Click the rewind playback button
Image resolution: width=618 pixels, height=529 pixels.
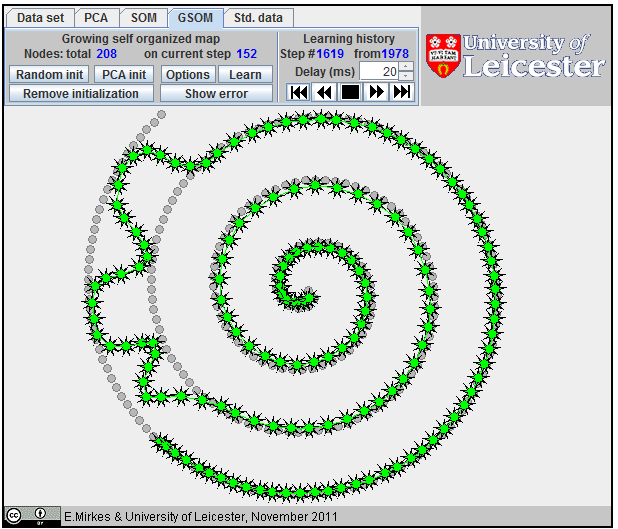pyautogui.click(x=323, y=92)
